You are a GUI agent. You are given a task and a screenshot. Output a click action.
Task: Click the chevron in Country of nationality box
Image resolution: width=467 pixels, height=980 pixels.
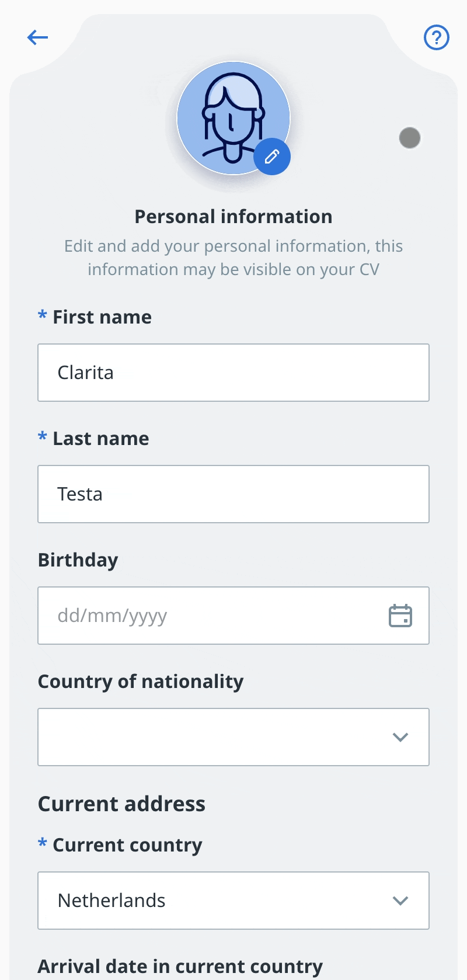pyautogui.click(x=400, y=737)
